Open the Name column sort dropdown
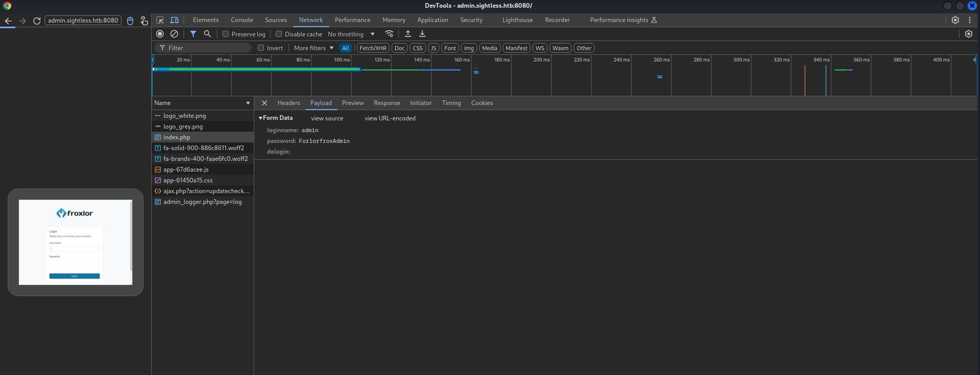This screenshot has width=980, height=375. pos(248,103)
